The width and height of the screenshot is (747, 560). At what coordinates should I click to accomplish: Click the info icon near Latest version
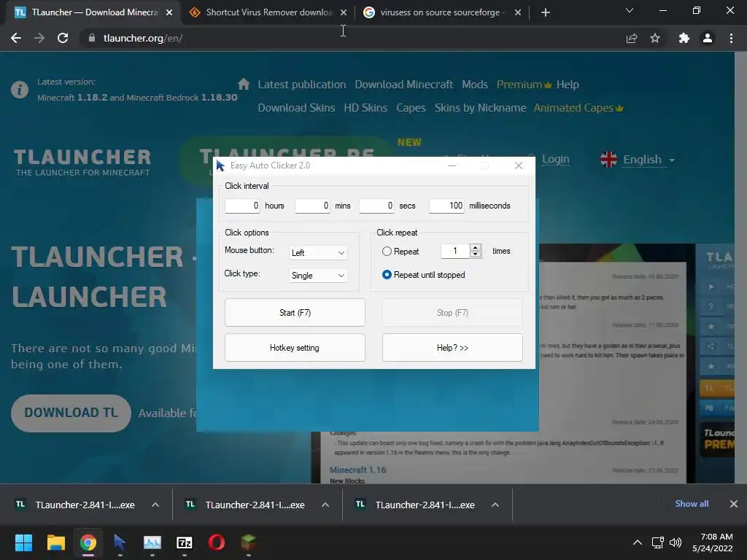(20, 90)
